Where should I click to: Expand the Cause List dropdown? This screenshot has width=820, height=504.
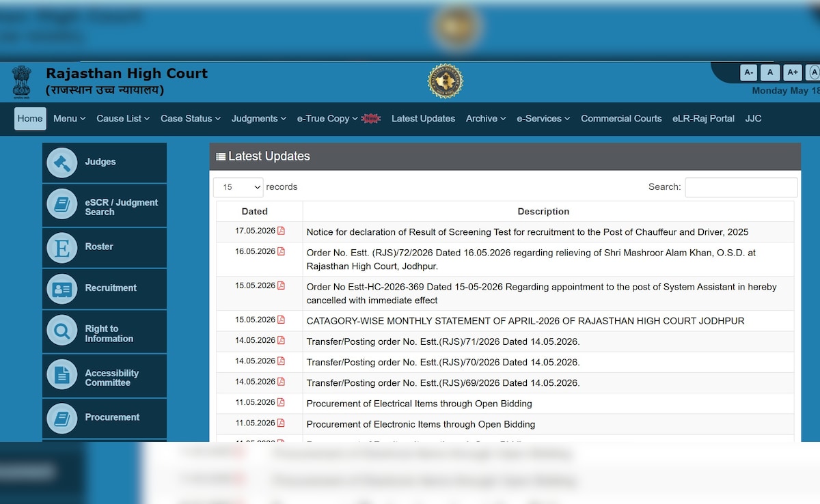pyautogui.click(x=123, y=118)
